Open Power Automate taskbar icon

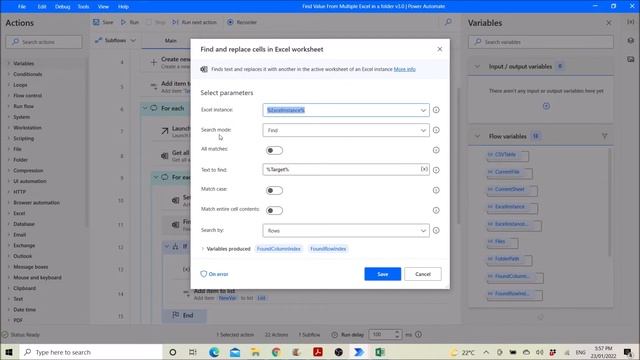pyautogui.click(x=359, y=352)
